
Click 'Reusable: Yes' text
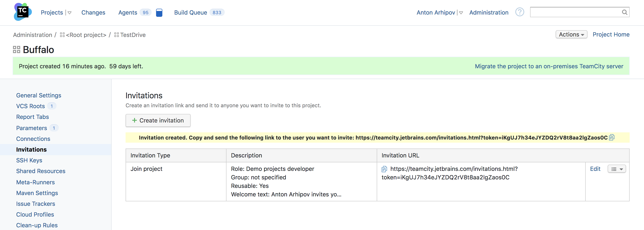tap(250, 186)
